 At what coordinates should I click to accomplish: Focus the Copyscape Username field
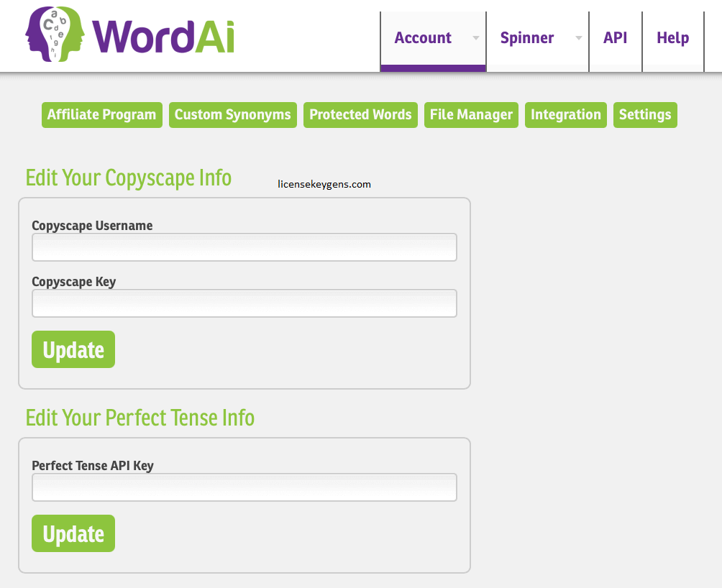244,247
